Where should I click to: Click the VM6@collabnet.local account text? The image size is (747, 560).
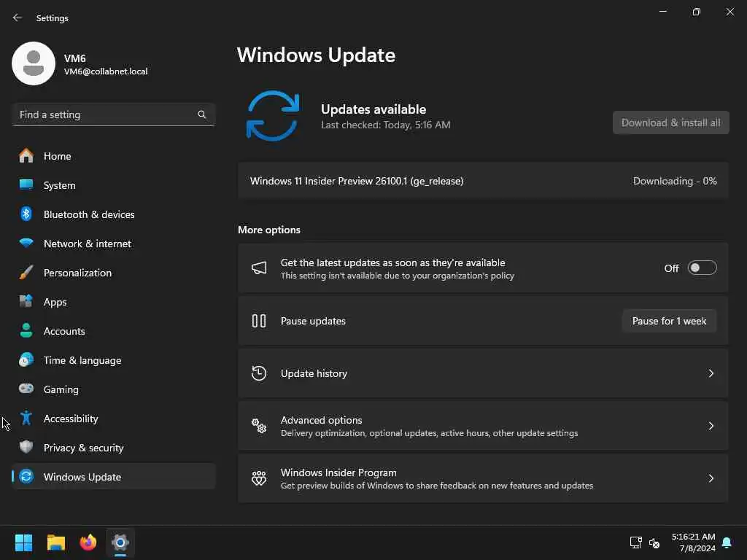tap(106, 71)
